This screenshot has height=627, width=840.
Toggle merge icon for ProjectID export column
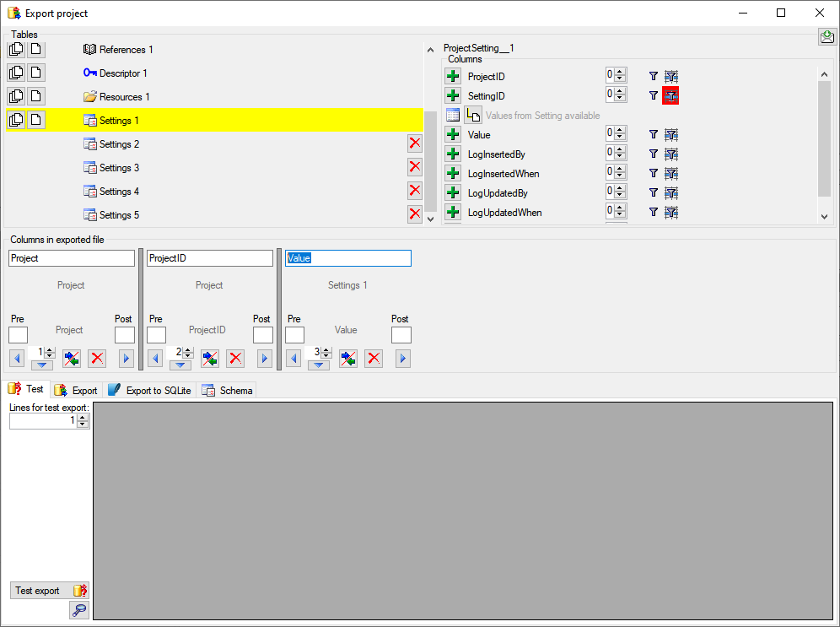[209, 358]
